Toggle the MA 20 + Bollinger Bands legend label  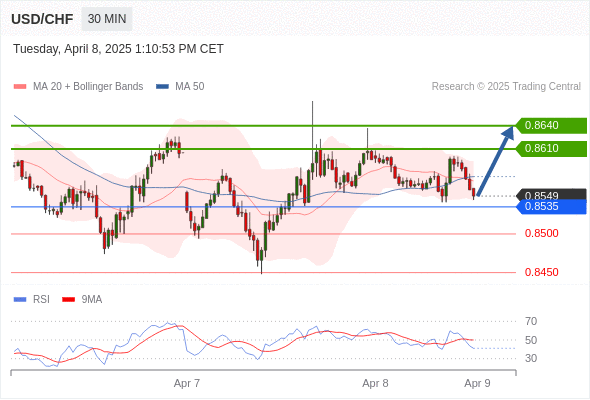[88, 87]
